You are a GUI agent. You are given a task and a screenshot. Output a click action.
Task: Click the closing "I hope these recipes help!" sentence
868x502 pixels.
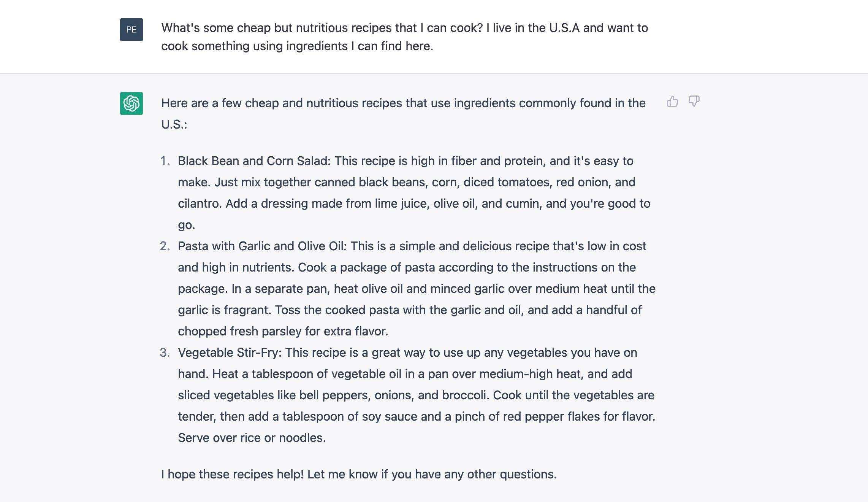pos(358,474)
